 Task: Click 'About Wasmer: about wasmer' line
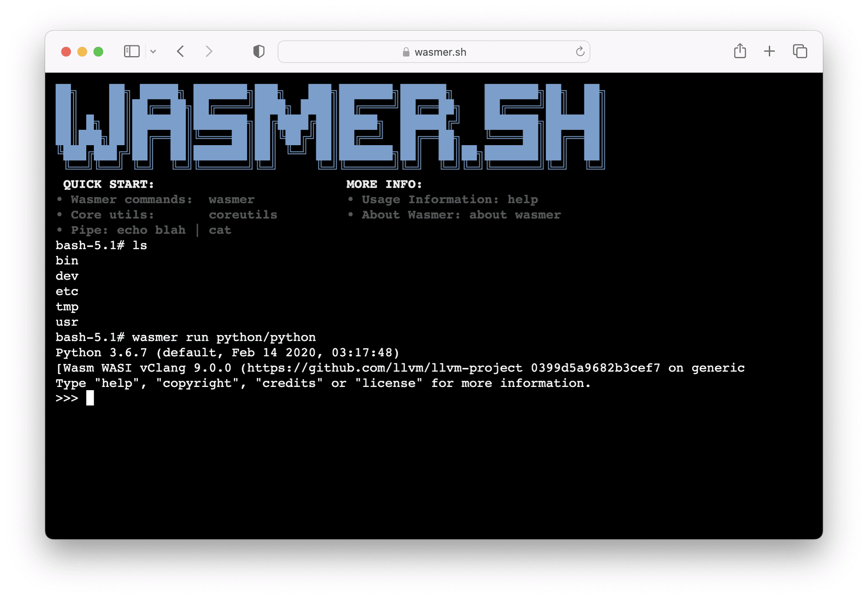[x=461, y=215]
